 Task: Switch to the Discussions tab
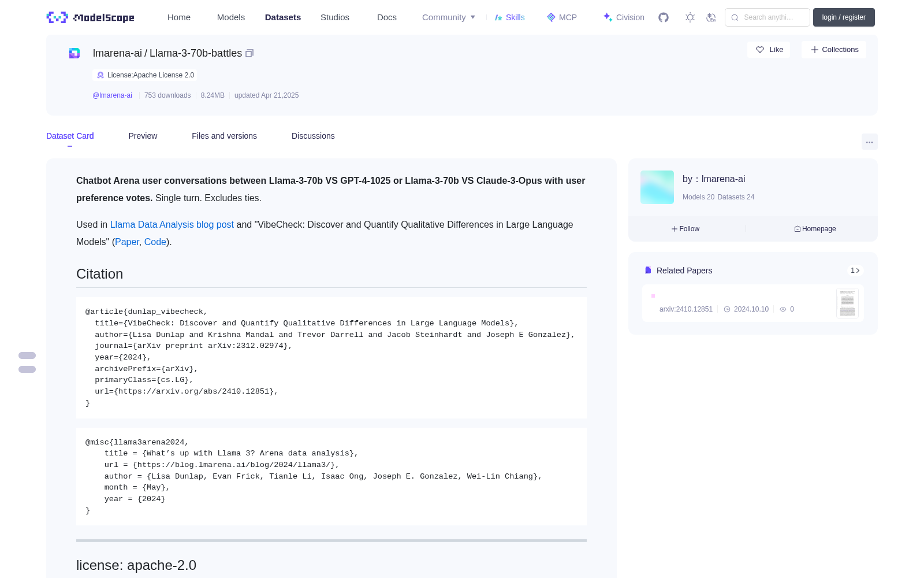pos(313,136)
